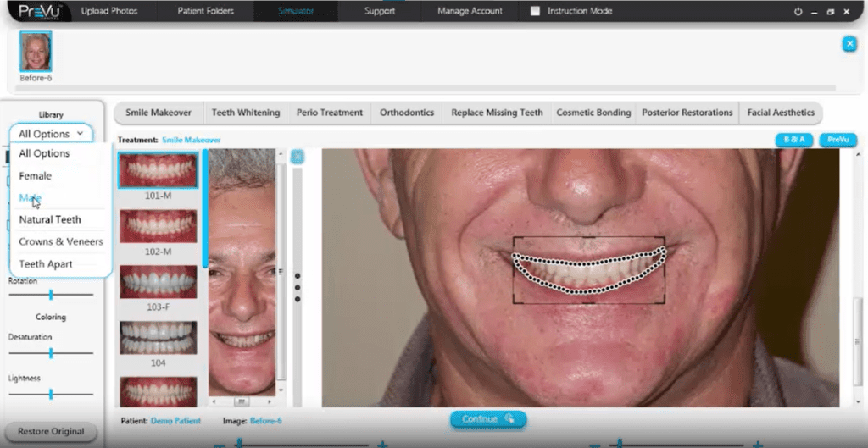This screenshot has width=868, height=448.
Task: Click the power icon in title bar
Action: point(798,12)
